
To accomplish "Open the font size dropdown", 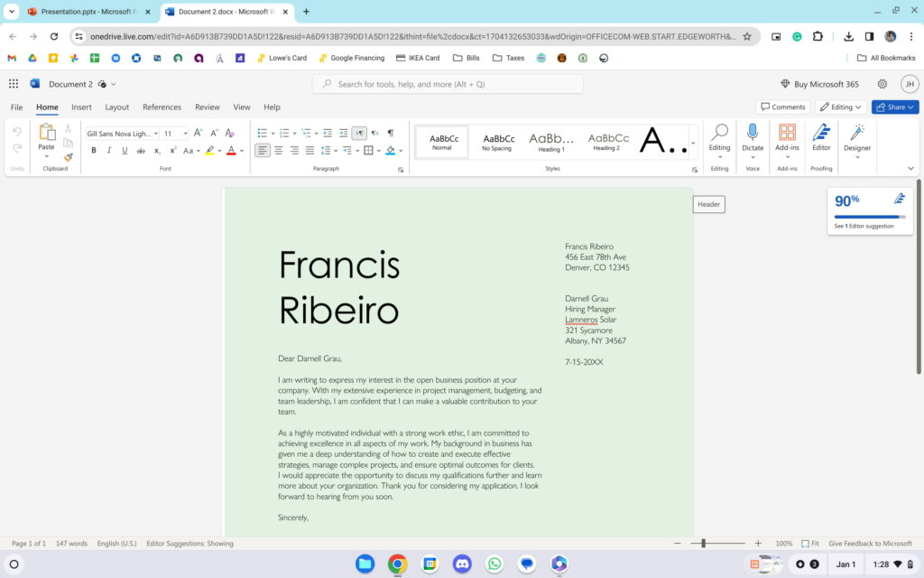I will click(185, 134).
